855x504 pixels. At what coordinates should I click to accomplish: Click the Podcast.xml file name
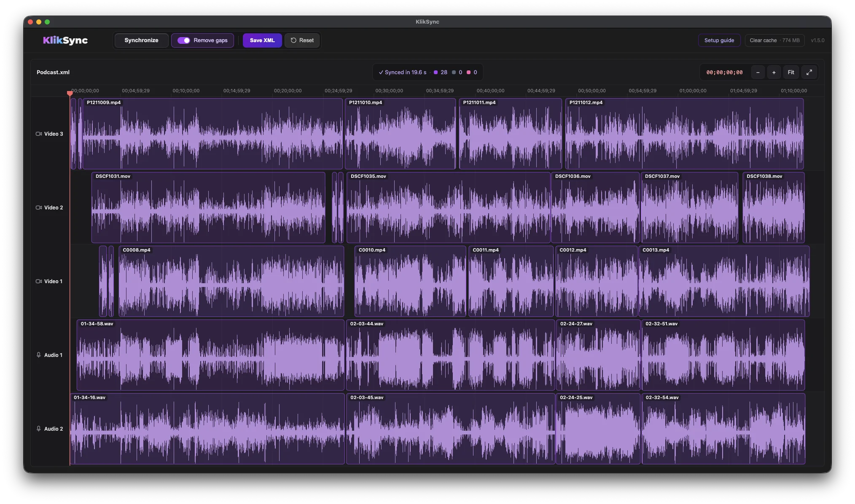coord(53,72)
